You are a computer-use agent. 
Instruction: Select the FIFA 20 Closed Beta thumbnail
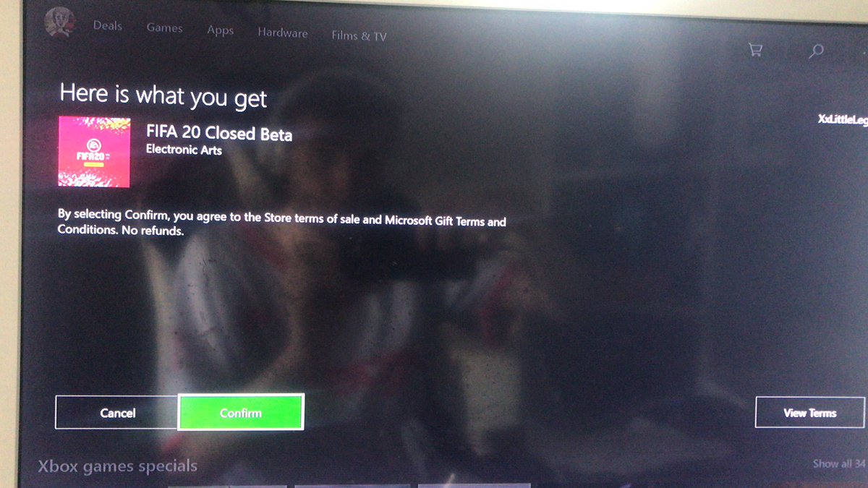[94, 153]
